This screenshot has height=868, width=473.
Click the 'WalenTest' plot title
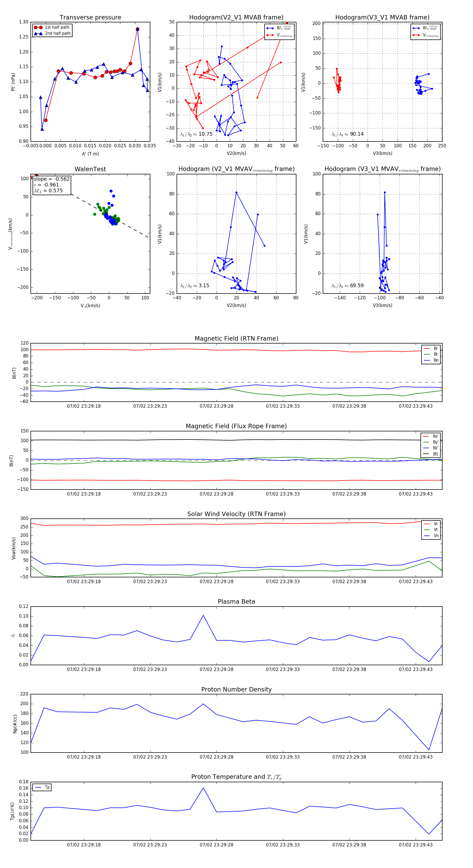tap(90, 169)
